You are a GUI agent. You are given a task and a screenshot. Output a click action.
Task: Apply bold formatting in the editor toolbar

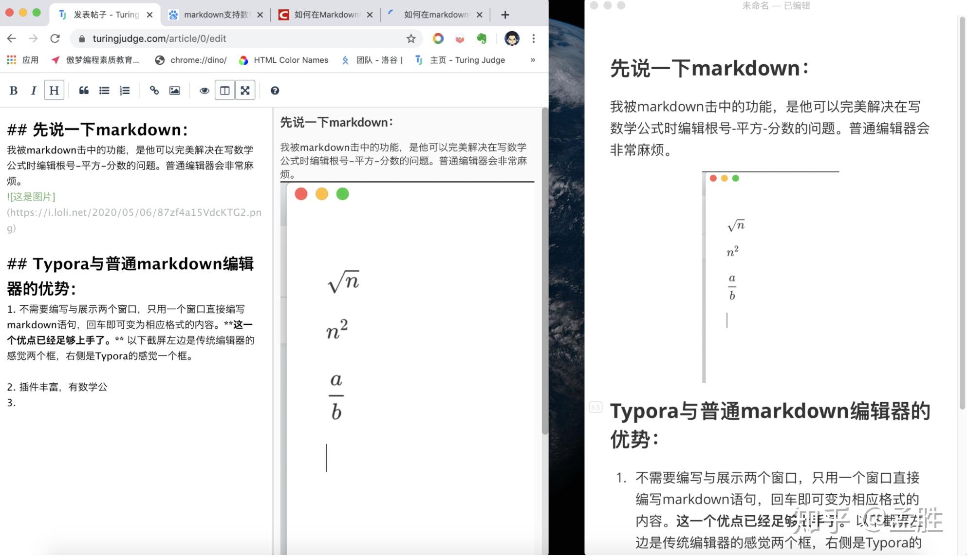14,90
